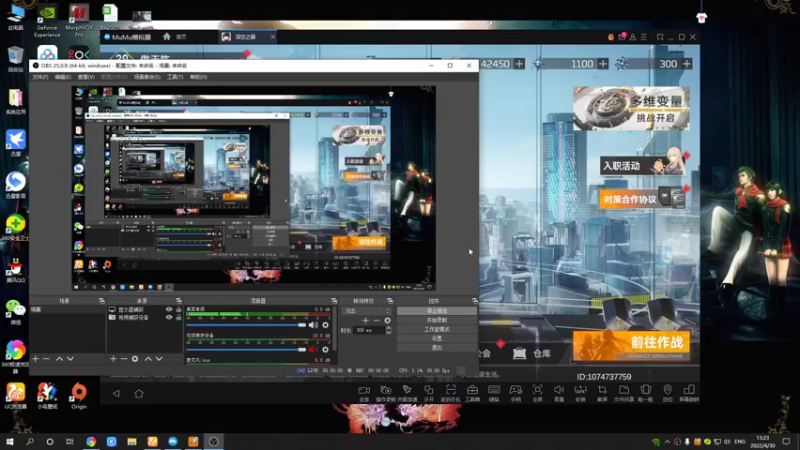Open settings button in OBS controls

437,338
